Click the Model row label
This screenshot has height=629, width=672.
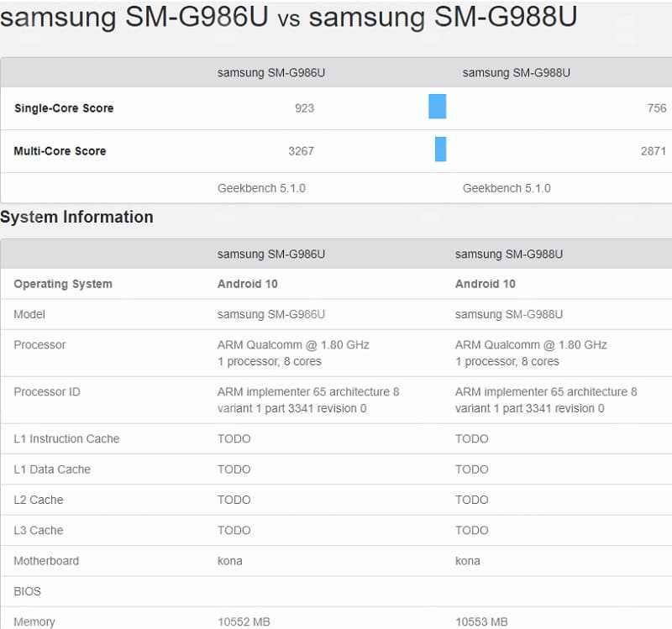tap(29, 314)
